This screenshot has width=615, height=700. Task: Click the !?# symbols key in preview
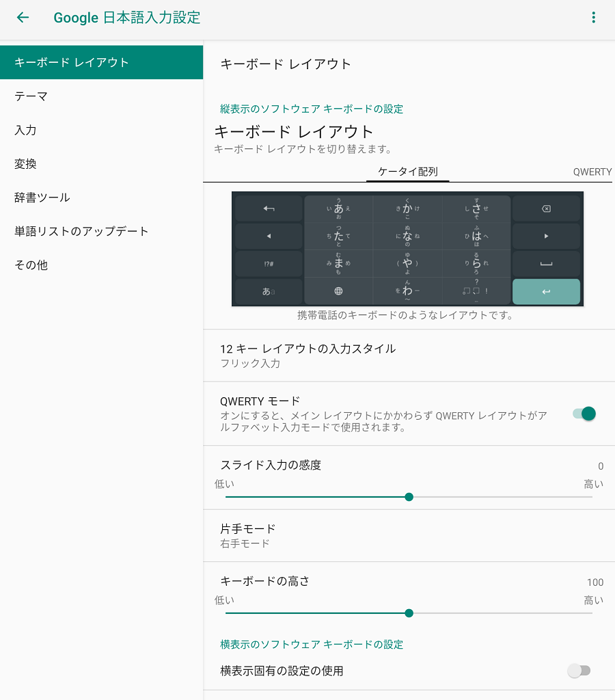click(x=269, y=264)
